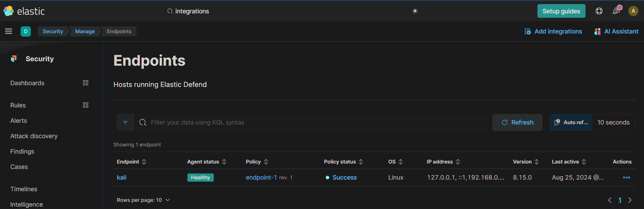Open Dashboards submenu grid icon

[86, 83]
